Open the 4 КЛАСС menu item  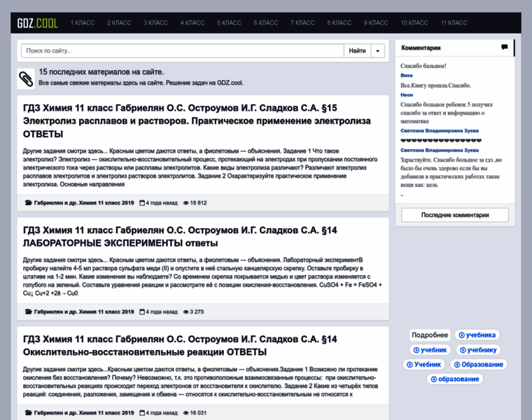(192, 22)
